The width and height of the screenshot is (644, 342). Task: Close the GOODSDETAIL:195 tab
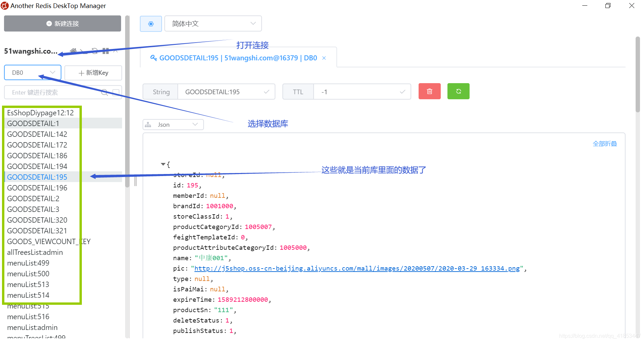324,58
